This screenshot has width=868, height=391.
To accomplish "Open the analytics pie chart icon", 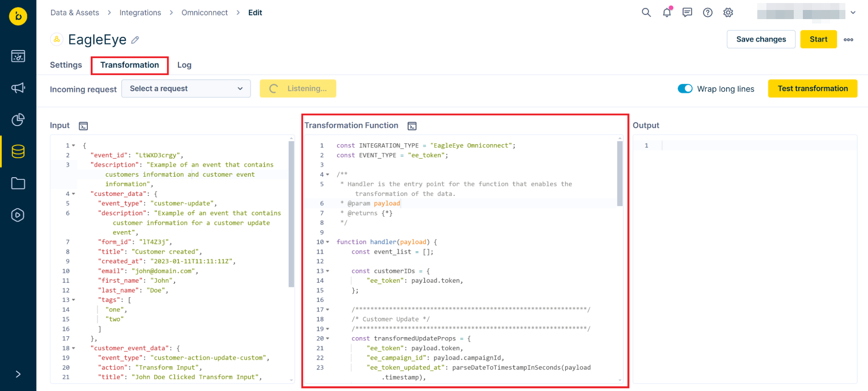I will 18,119.
